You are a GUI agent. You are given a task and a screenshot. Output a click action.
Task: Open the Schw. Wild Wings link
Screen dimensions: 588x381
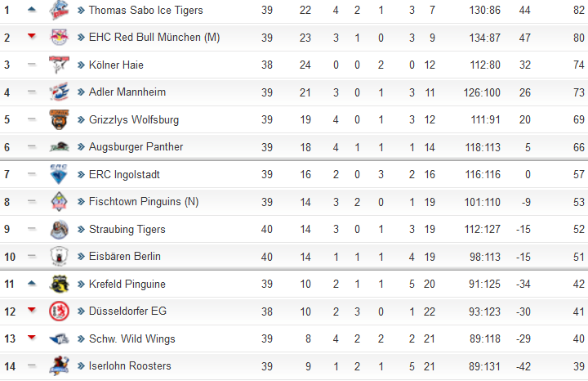(x=132, y=338)
